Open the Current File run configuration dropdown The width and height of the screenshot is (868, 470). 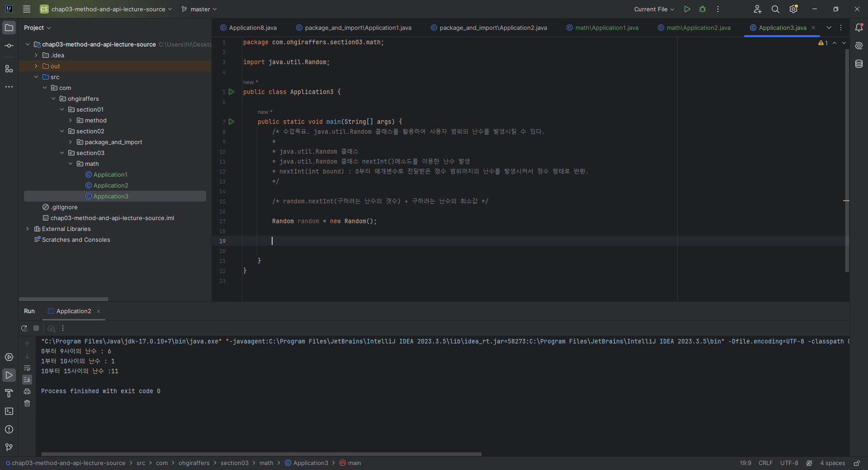654,9
